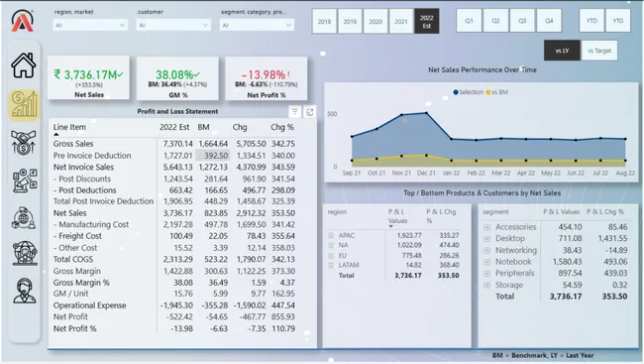
Task: Open the Home page icon in sidebar
Action: click(x=24, y=65)
